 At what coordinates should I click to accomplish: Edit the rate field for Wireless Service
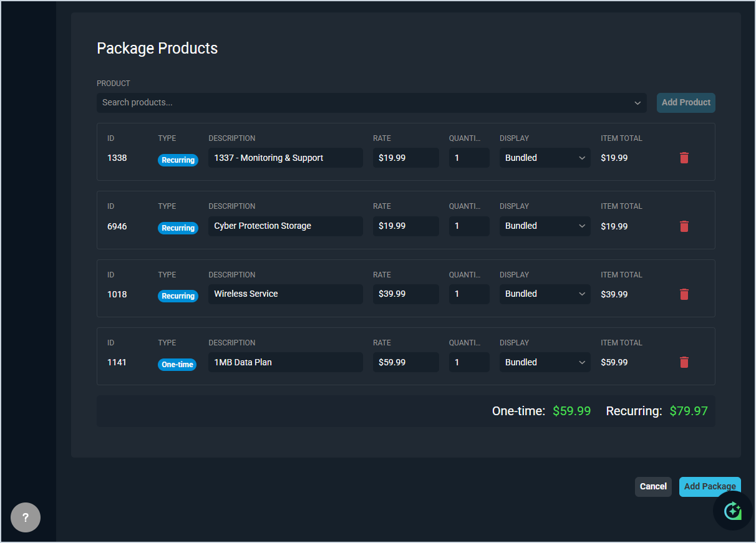(x=405, y=294)
